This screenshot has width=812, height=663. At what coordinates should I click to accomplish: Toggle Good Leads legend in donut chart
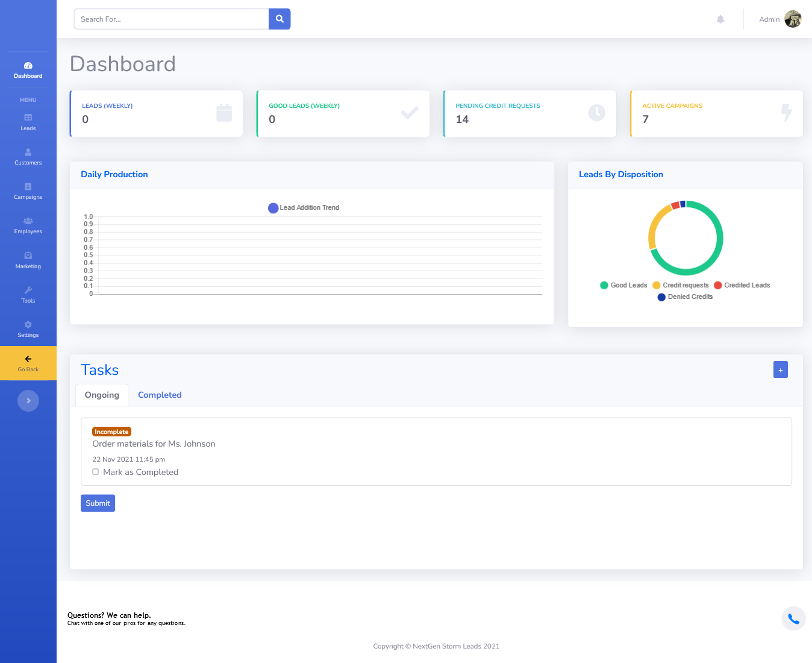pyautogui.click(x=623, y=286)
